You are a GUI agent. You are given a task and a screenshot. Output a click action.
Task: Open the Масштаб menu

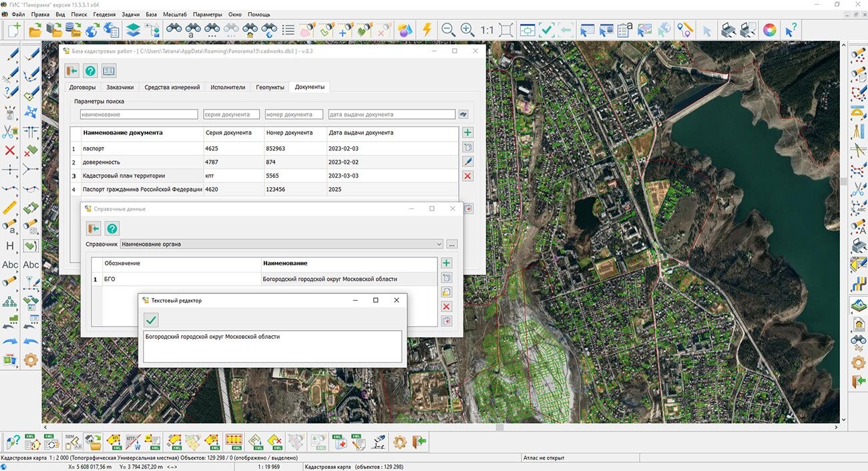pyautogui.click(x=175, y=14)
